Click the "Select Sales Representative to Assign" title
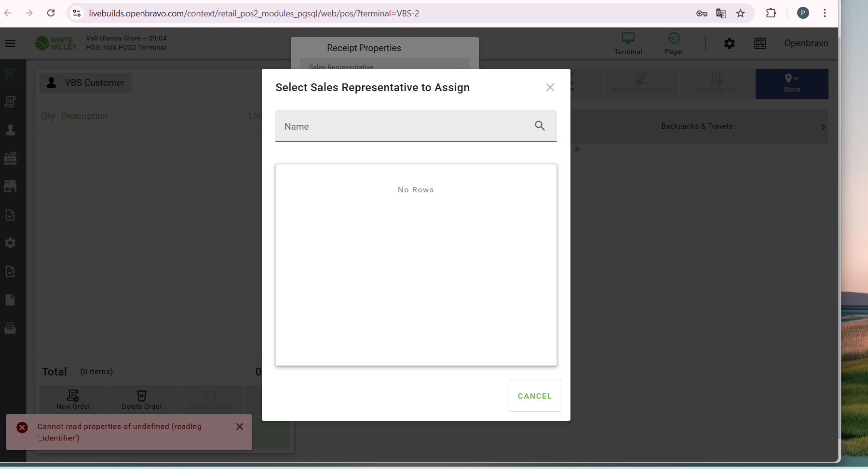The width and height of the screenshot is (868, 469). click(372, 87)
